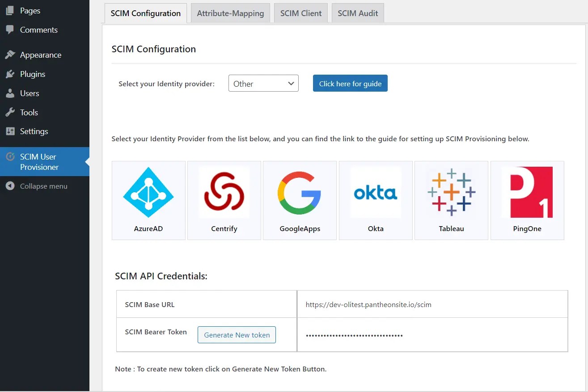Open the SCIM Client tab
Screen dimensions: 588x392
301,13
